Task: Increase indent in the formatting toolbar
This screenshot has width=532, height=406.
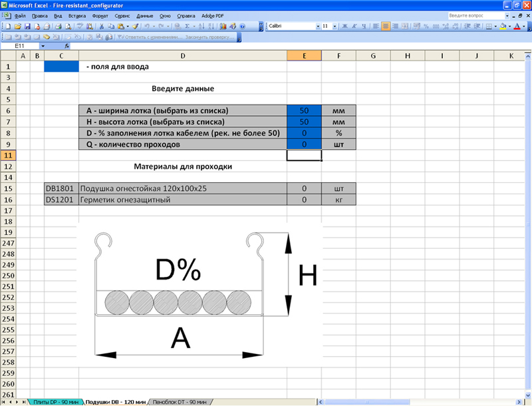Action: click(477, 26)
